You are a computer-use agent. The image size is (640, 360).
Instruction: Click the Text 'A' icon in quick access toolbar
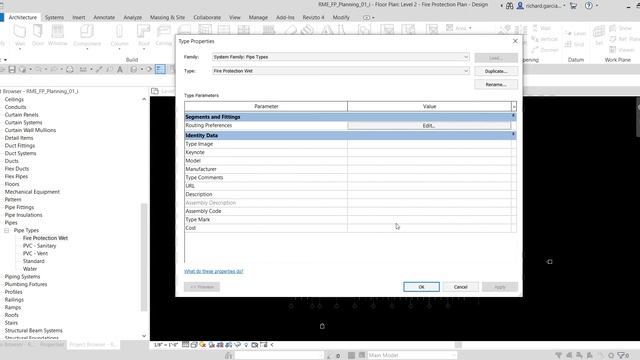pyautogui.click(x=120, y=70)
